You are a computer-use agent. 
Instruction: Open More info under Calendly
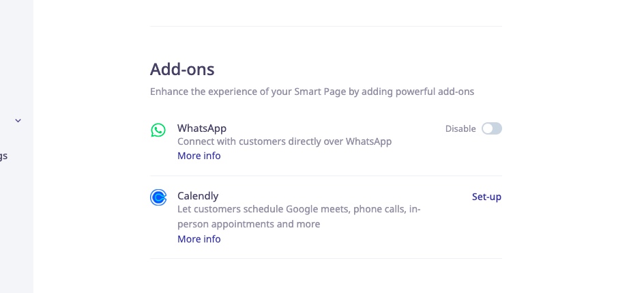click(x=199, y=239)
